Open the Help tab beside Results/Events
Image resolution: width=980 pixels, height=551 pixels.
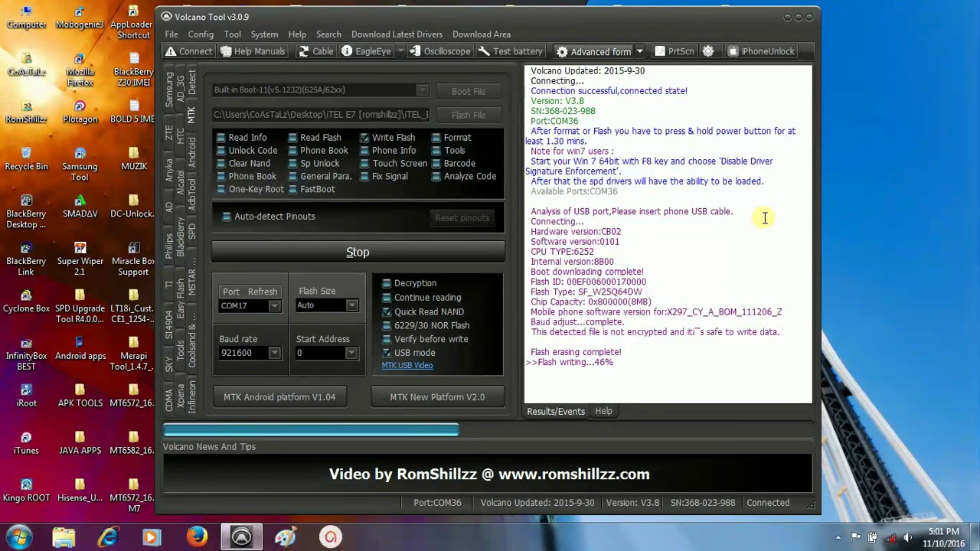603,412
